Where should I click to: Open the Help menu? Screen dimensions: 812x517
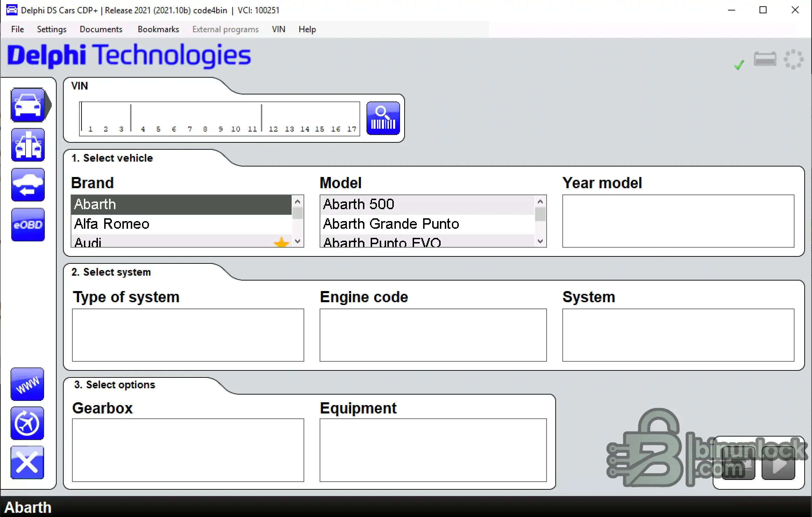307,29
